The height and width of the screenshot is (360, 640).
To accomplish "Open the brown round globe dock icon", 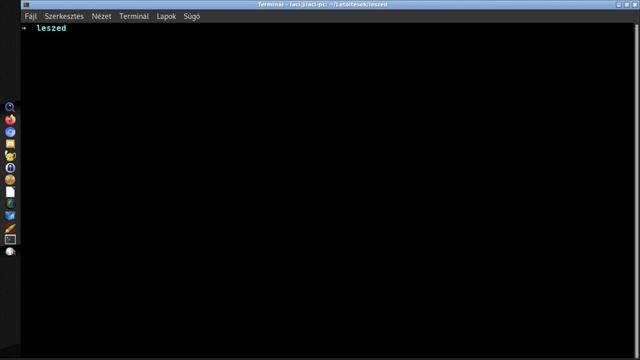I will point(10,180).
